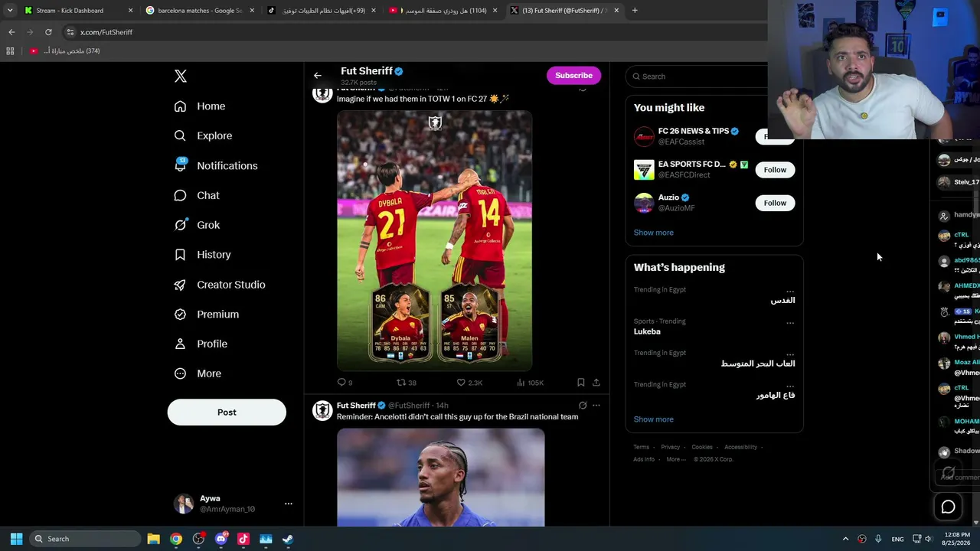Open Profile from the sidebar

[201, 344]
